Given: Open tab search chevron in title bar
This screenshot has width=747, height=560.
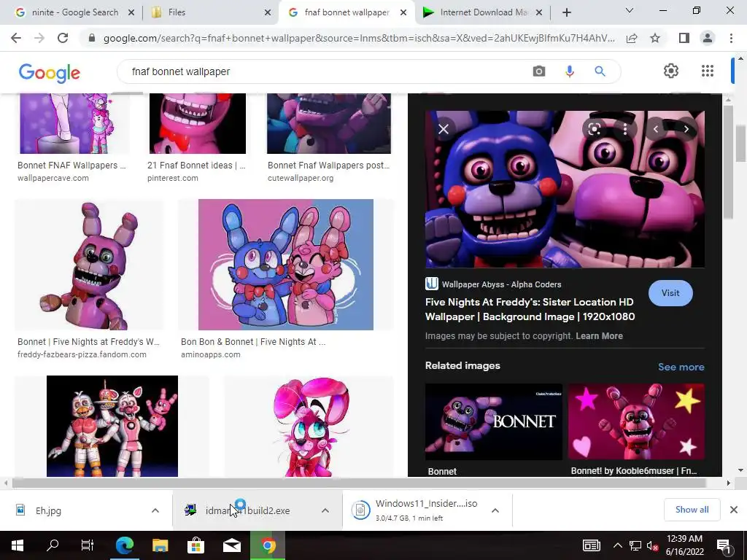Looking at the screenshot, I should click(x=630, y=10).
